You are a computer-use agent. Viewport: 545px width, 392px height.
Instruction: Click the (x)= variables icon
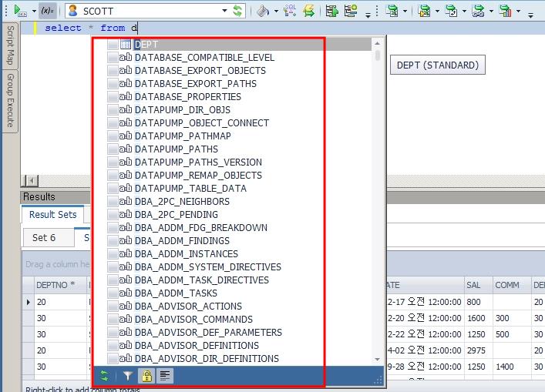[47, 11]
